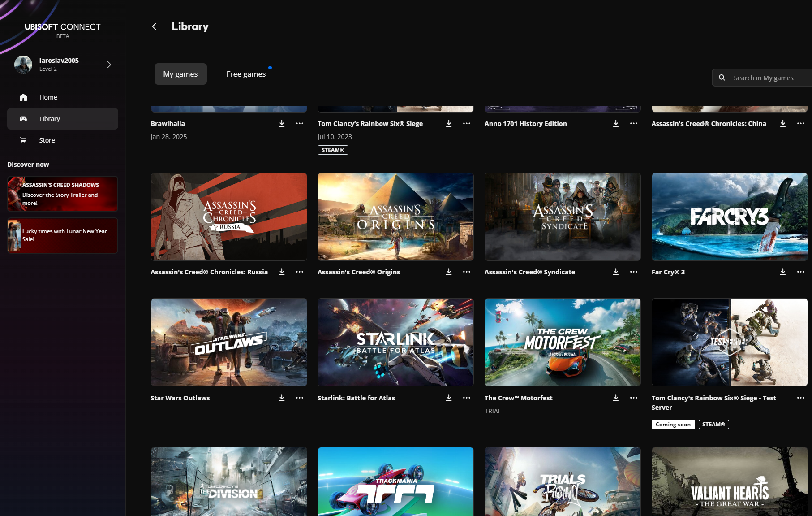Open more options for Anno 1701
Screen dimensions: 812x516
click(x=634, y=123)
